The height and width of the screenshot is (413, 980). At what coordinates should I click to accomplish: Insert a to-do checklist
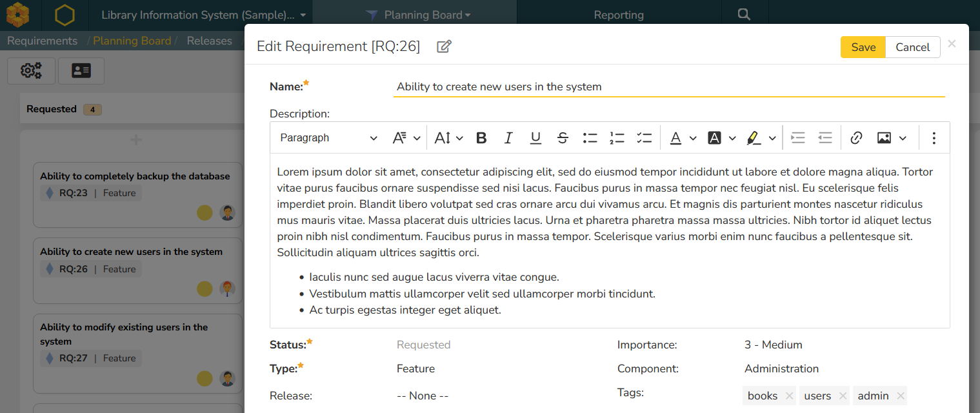(644, 138)
